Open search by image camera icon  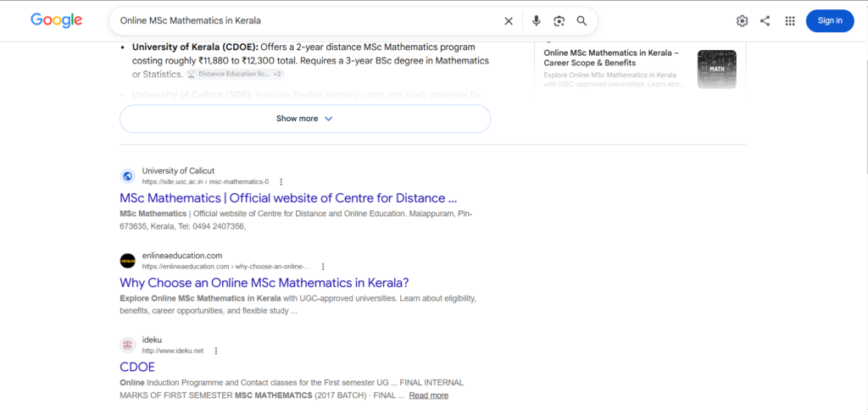559,21
